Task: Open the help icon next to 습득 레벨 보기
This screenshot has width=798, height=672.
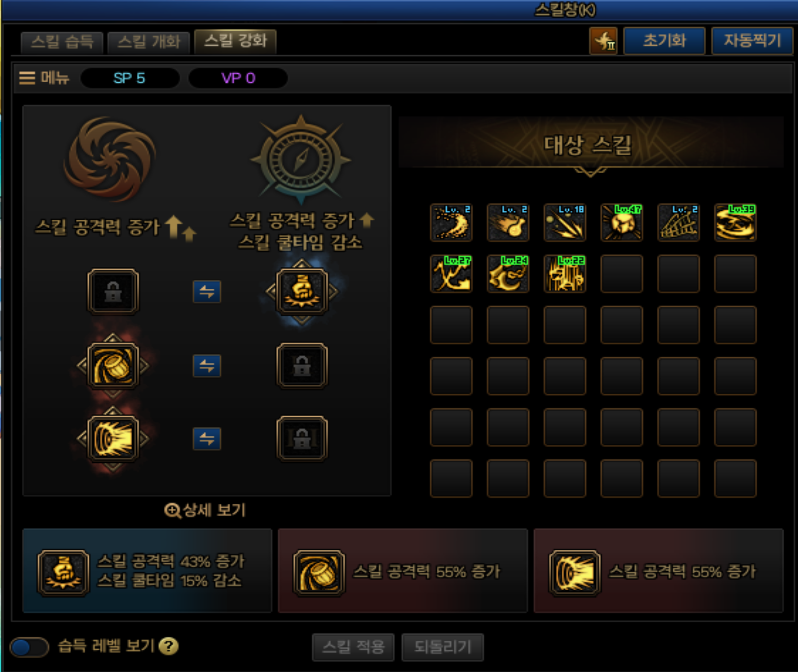Action: (169, 646)
